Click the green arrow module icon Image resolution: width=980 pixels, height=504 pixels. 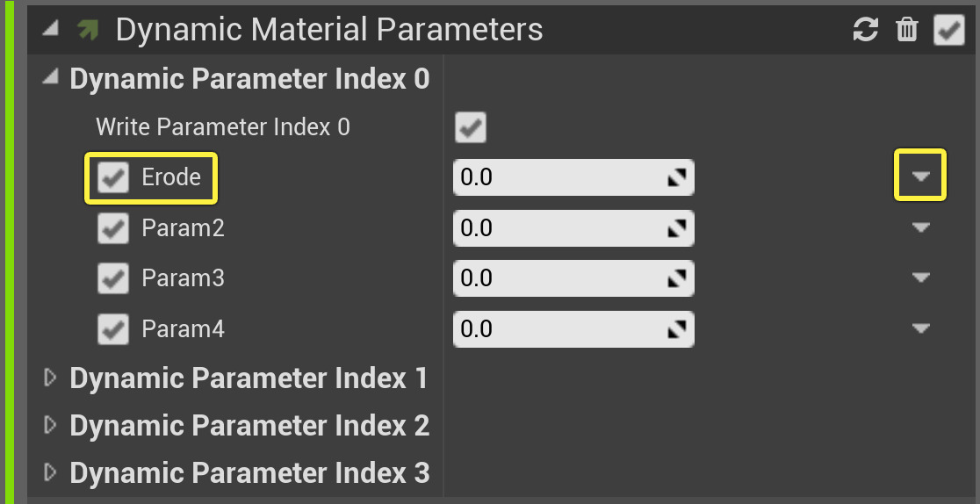[x=88, y=31]
